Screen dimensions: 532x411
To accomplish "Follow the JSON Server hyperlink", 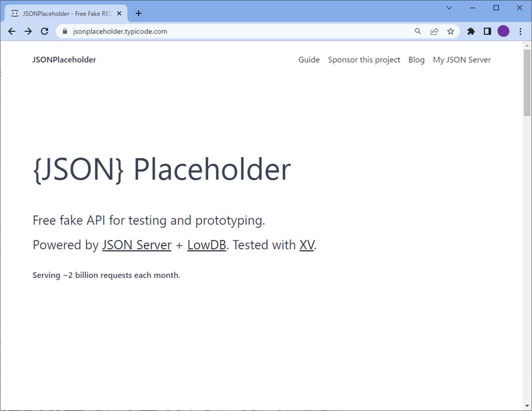I will [x=137, y=245].
